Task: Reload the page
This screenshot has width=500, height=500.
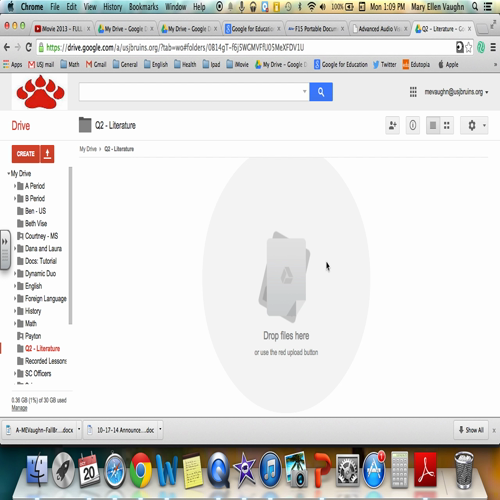Action: point(29,47)
